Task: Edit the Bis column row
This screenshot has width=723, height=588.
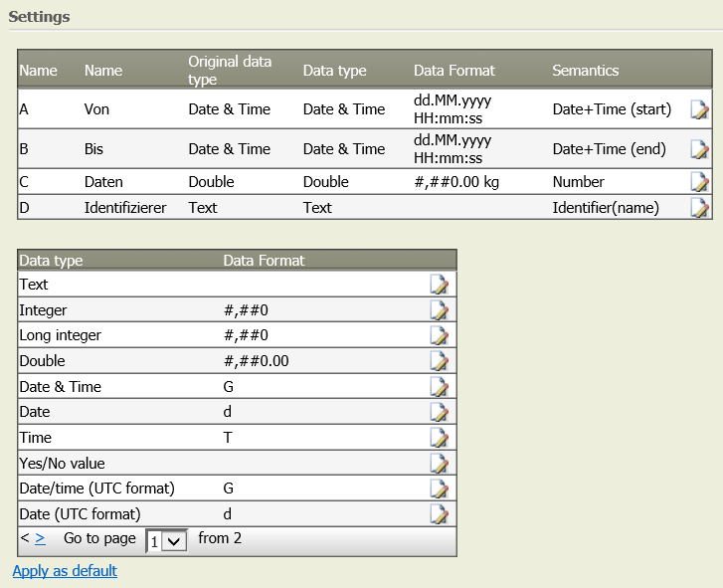Action: pyautogui.click(x=699, y=149)
